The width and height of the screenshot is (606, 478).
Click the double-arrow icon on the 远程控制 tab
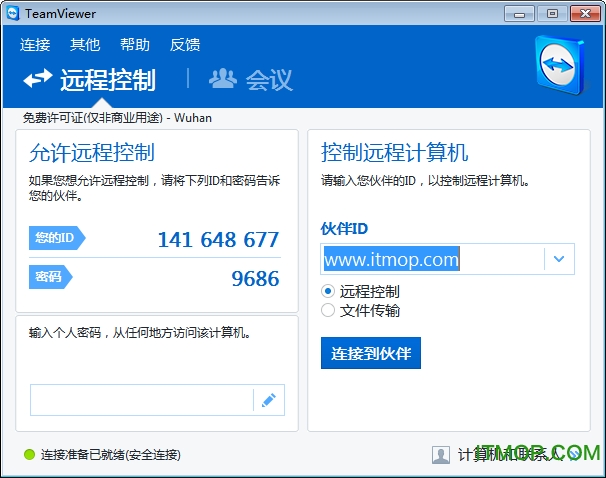point(38,79)
